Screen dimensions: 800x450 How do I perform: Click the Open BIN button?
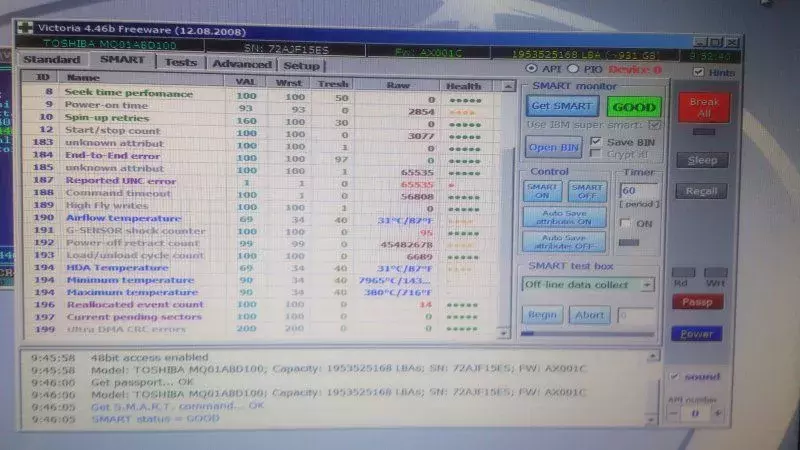554,147
